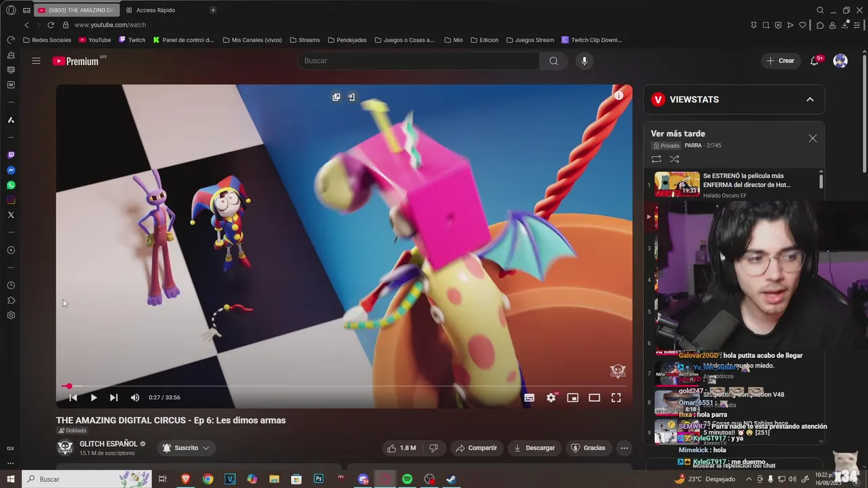
Task: Close the Ver más tarde playlist panel
Action: [812, 138]
